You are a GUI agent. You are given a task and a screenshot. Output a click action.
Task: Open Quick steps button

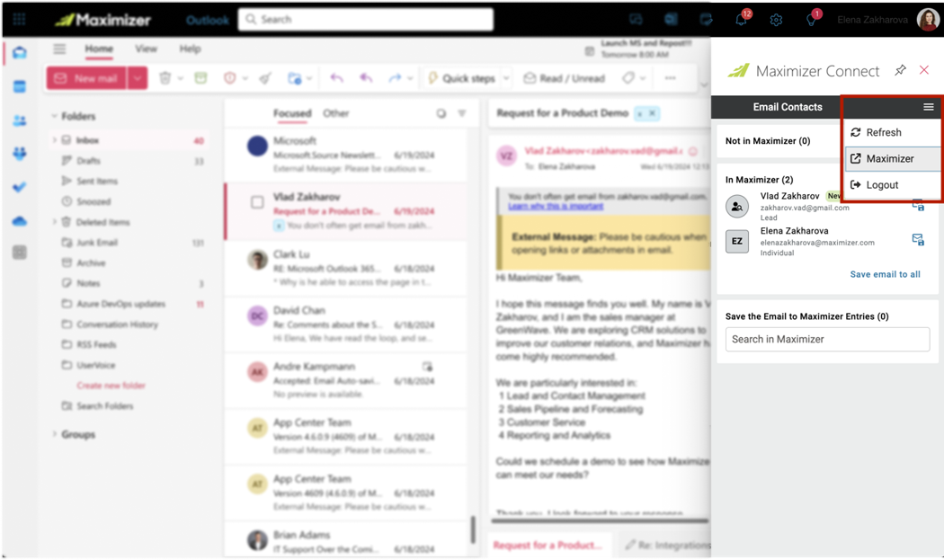pyautogui.click(x=462, y=78)
